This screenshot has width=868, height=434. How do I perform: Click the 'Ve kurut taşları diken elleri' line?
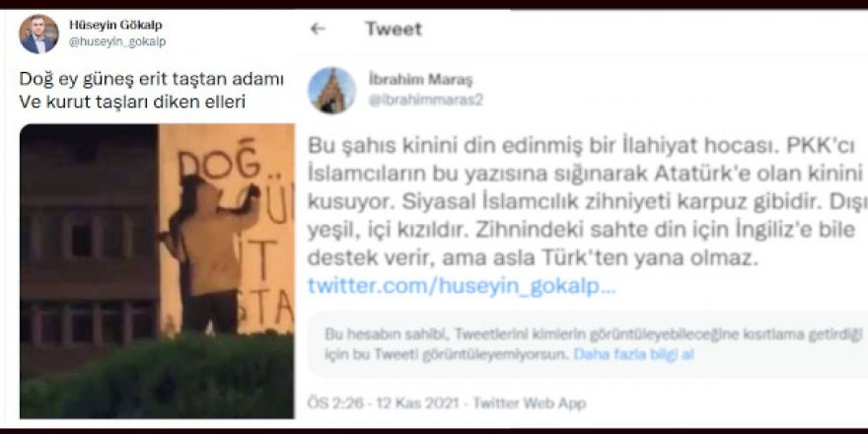(x=132, y=102)
